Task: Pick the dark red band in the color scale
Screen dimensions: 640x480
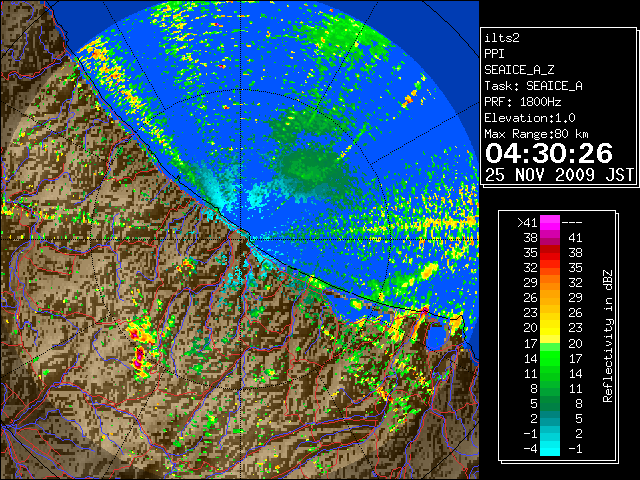Action: [549, 249]
